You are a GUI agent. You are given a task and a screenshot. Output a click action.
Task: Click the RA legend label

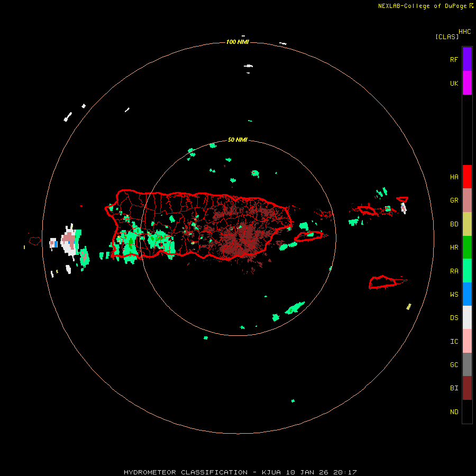454,271
